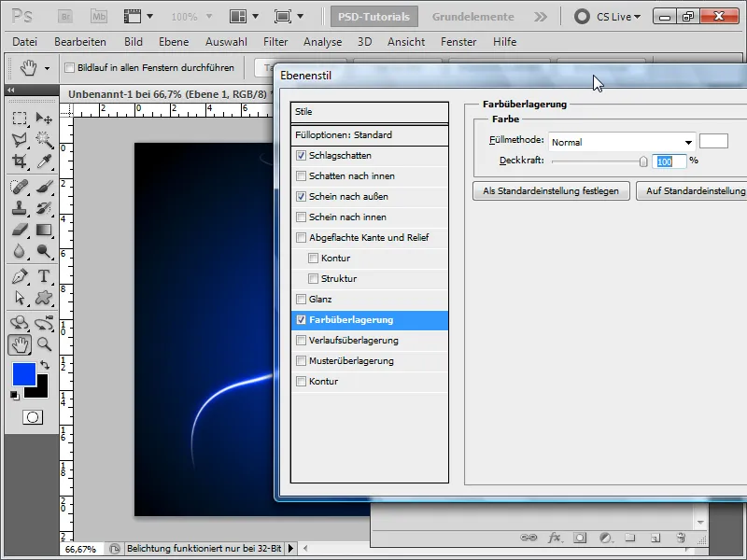The width and height of the screenshot is (747, 560).
Task: Click Auf Standardeinstellung button
Action: (x=691, y=191)
